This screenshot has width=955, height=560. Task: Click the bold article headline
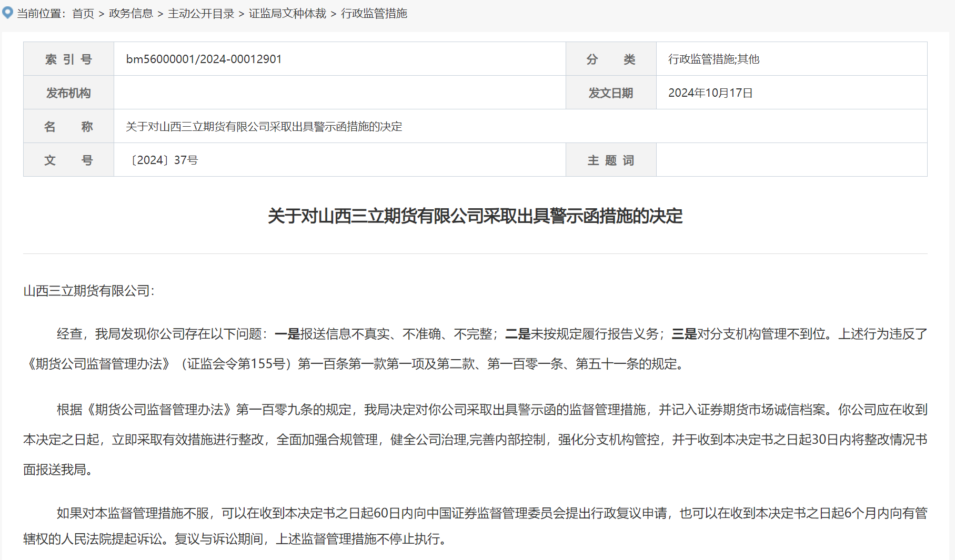(475, 216)
